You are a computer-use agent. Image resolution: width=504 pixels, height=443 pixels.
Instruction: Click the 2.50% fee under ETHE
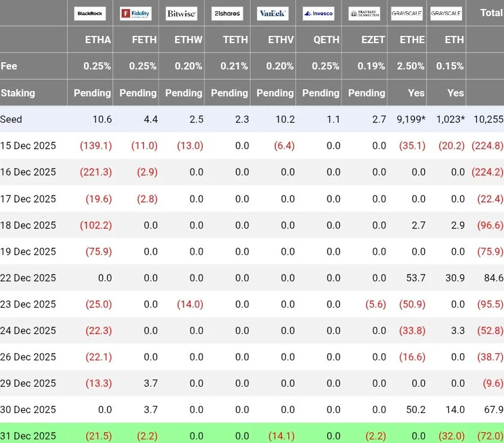pyautogui.click(x=410, y=66)
